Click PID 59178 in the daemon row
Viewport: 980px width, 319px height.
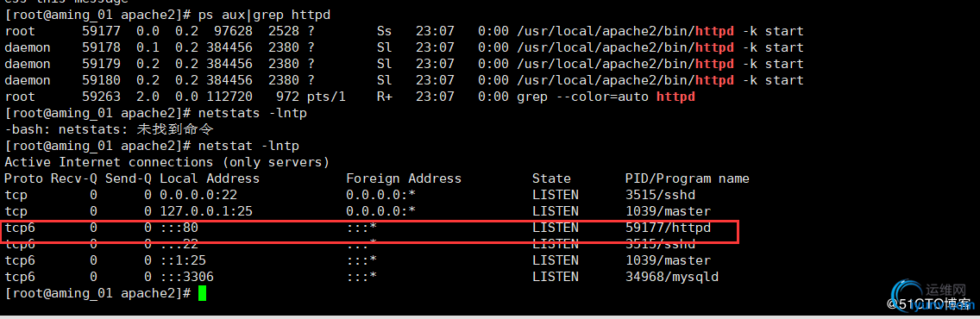pos(101,47)
